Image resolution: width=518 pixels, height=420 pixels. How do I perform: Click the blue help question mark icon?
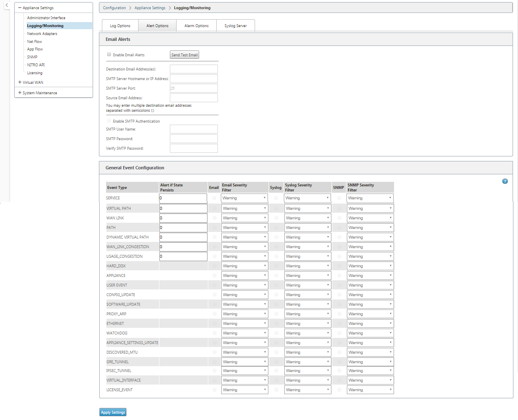505,181
